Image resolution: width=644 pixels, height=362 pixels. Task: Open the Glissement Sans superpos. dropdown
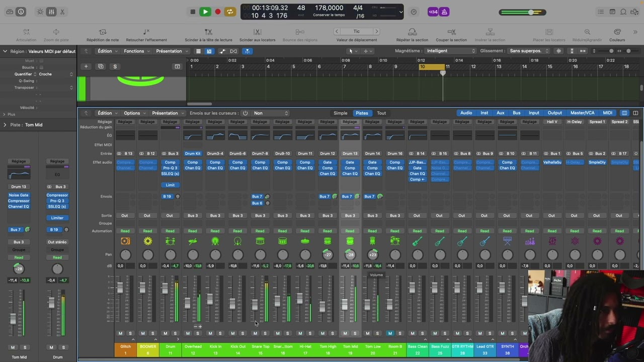click(529, 51)
